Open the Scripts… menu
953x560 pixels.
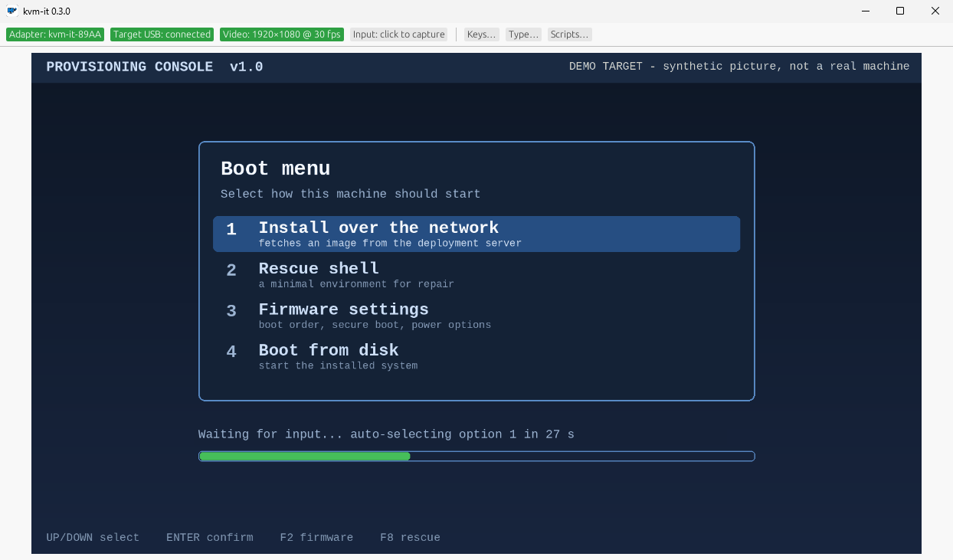click(x=569, y=34)
